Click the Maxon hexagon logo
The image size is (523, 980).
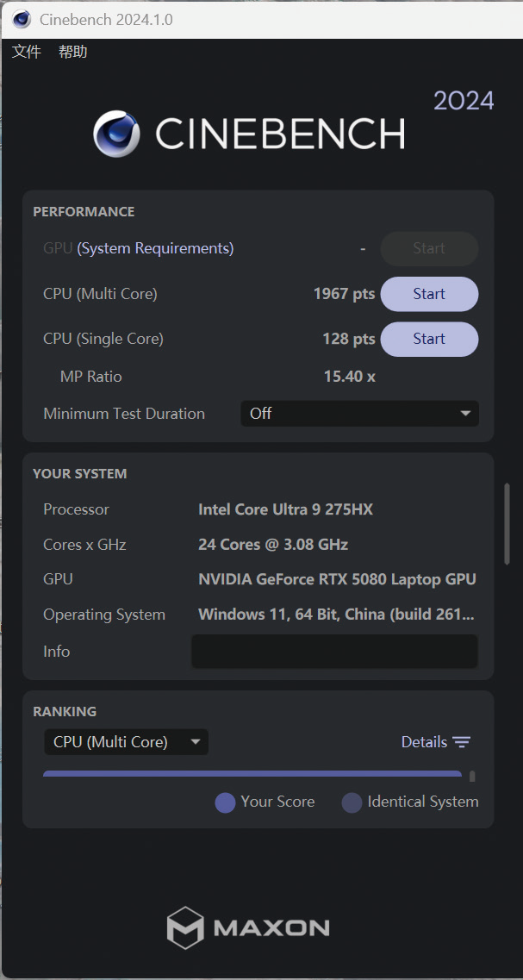185,927
